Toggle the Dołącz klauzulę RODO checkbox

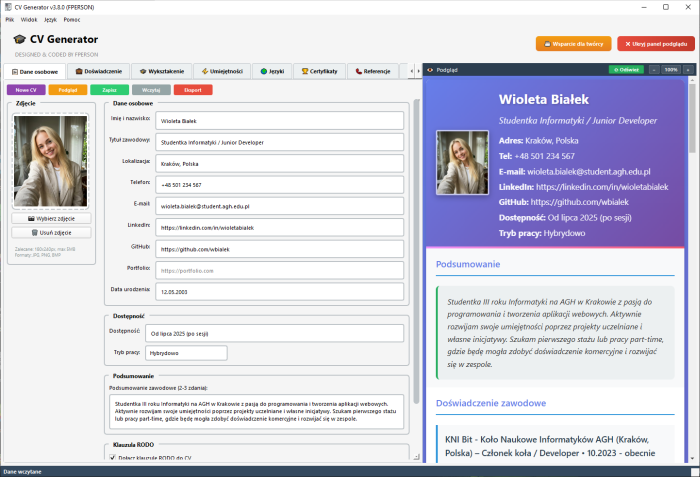(112, 457)
